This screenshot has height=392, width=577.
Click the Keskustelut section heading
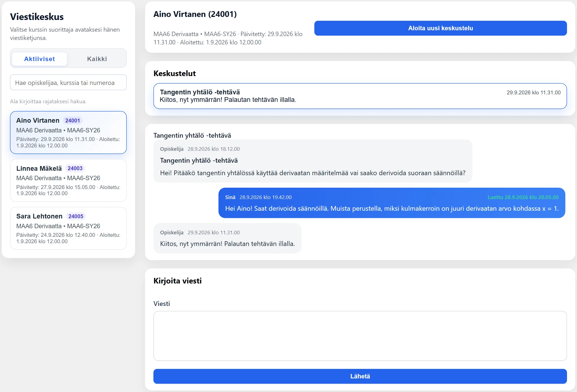tap(175, 73)
